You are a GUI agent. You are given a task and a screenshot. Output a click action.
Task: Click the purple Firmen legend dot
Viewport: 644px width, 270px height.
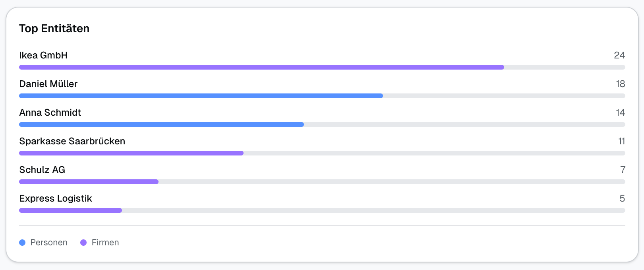(83, 243)
